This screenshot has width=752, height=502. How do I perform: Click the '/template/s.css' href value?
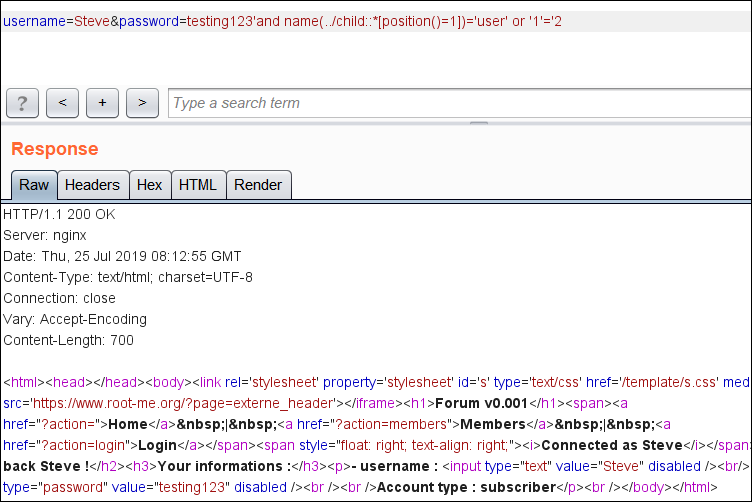pos(669,382)
